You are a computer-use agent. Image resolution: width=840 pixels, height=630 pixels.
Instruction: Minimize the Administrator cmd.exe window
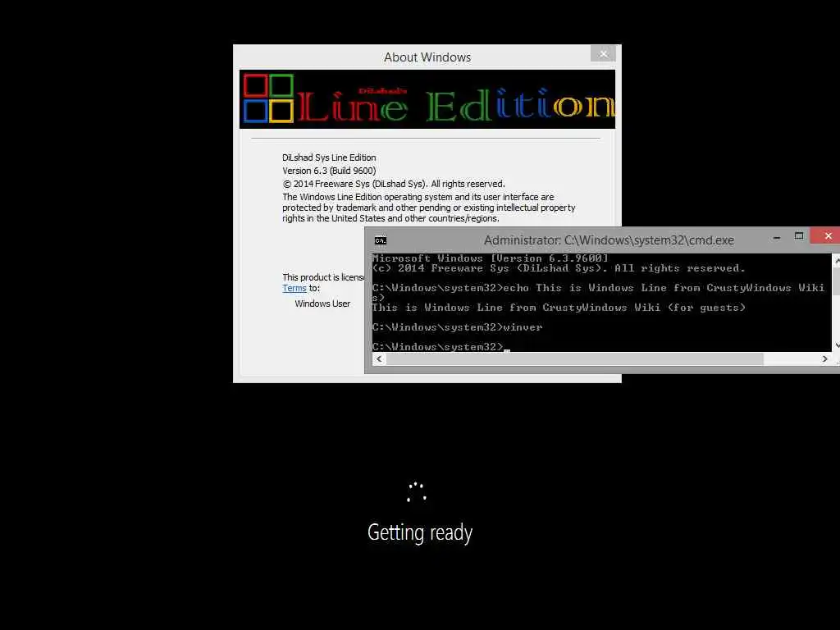point(777,237)
